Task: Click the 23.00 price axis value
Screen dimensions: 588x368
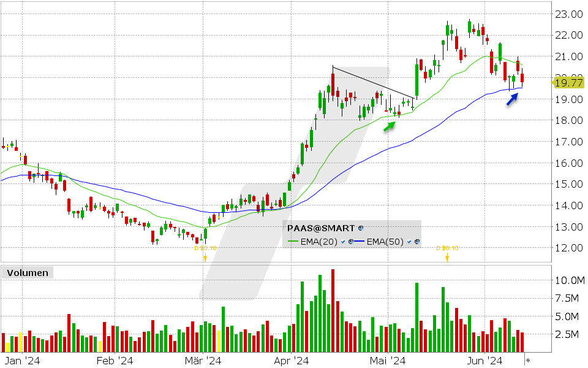Action: pos(569,14)
